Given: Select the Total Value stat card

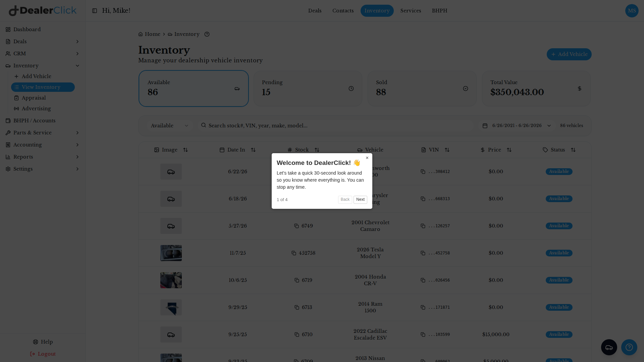Looking at the screenshot, I should [536, 88].
